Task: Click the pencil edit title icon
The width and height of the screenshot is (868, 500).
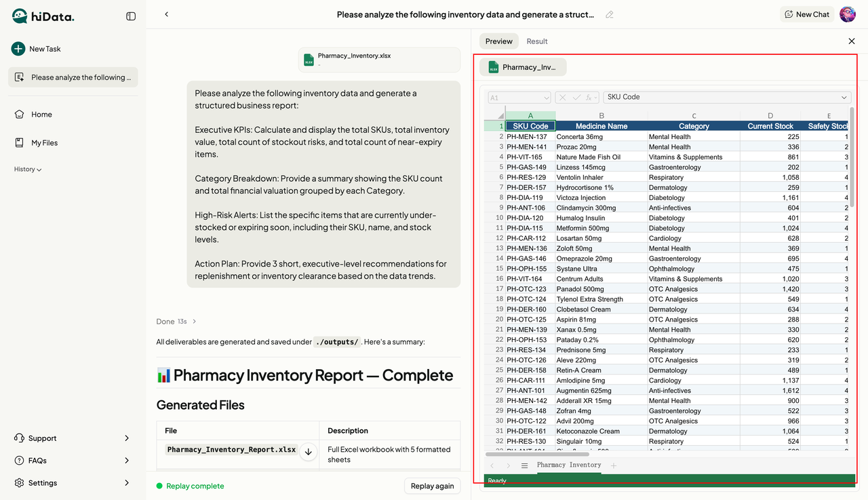Action: [x=610, y=14]
